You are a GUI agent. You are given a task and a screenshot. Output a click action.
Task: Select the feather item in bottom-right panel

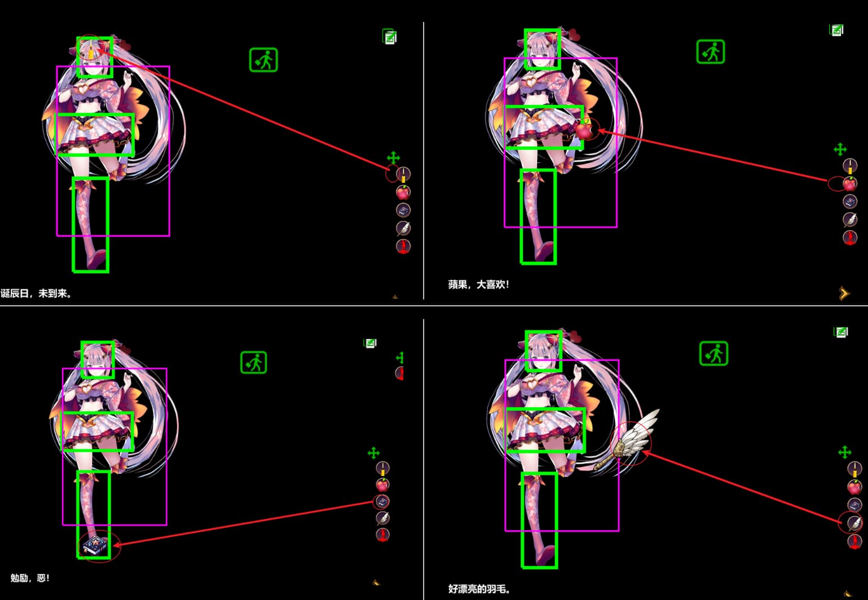coord(854,523)
